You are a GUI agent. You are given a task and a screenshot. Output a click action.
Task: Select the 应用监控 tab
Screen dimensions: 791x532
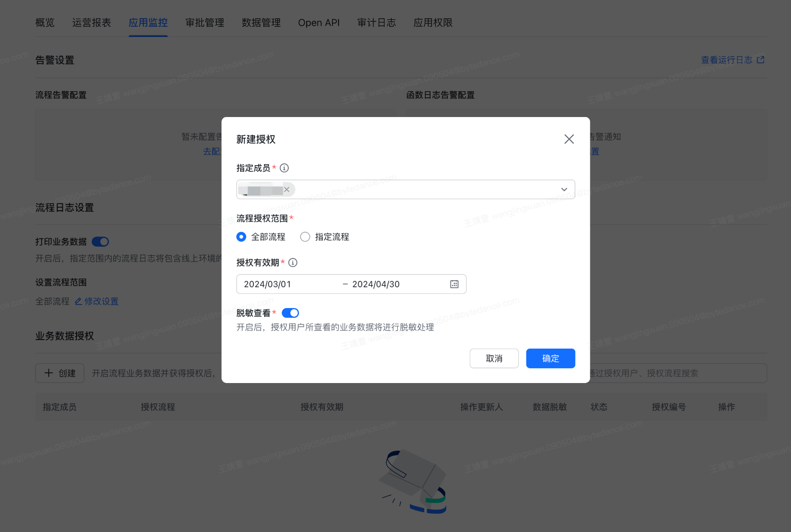coord(148,23)
